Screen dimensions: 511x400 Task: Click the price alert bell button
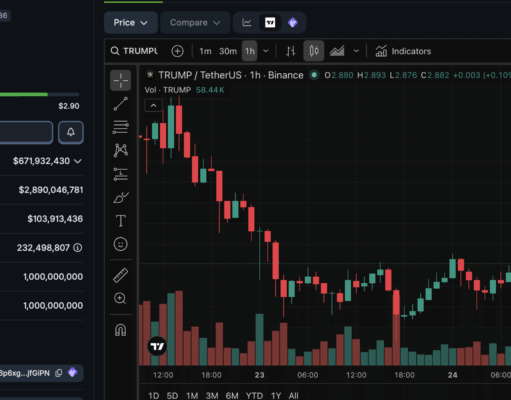[x=71, y=132]
